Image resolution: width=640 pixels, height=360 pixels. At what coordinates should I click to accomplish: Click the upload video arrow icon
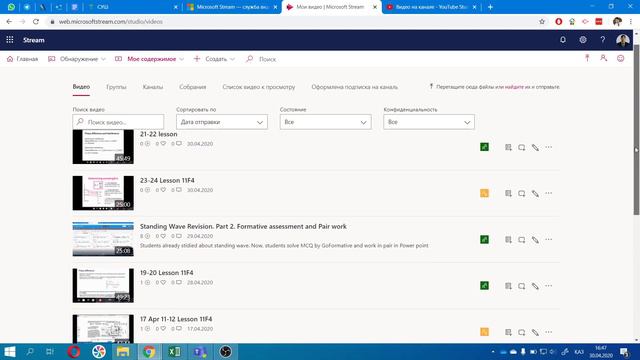click(x=587, y=58)
